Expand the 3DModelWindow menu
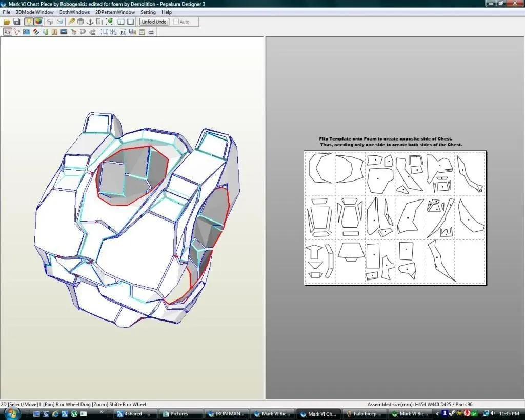The width and height of the screenshot is (525, 420). pyautogui.click(x=34, y=12)
